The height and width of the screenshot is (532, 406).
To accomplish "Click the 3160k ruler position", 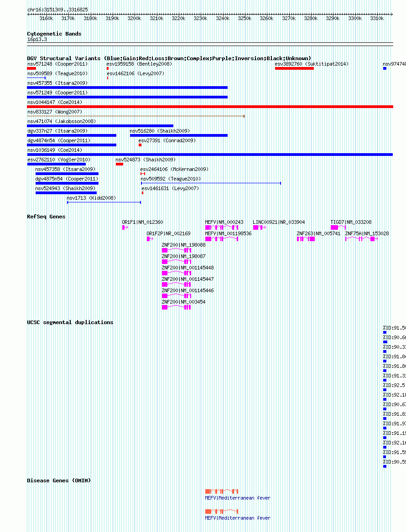I will click(x=46, y=18).
